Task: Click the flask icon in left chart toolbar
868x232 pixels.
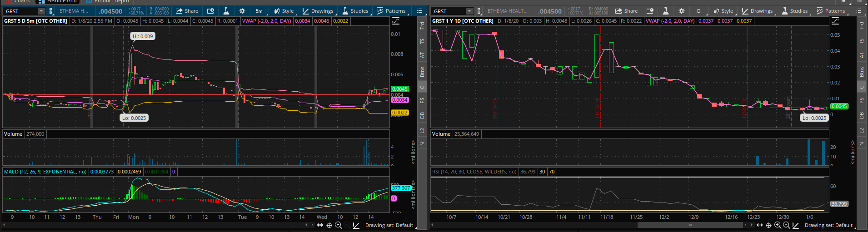Action: 226,11
